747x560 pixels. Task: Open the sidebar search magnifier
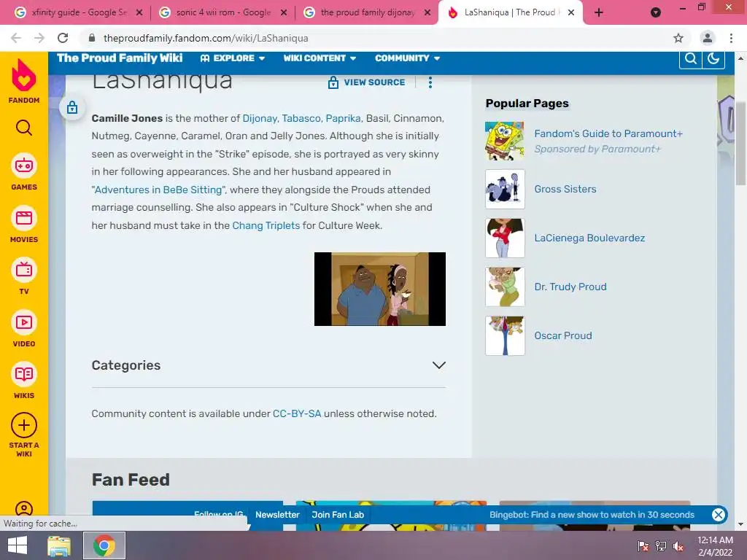24,128
